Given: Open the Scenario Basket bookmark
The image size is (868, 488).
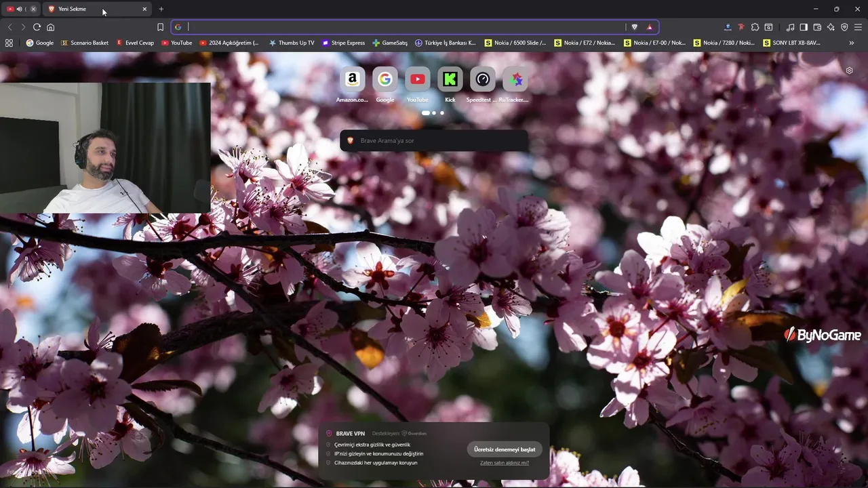Looking at the screenshot, I should click(x=85, y=43).
